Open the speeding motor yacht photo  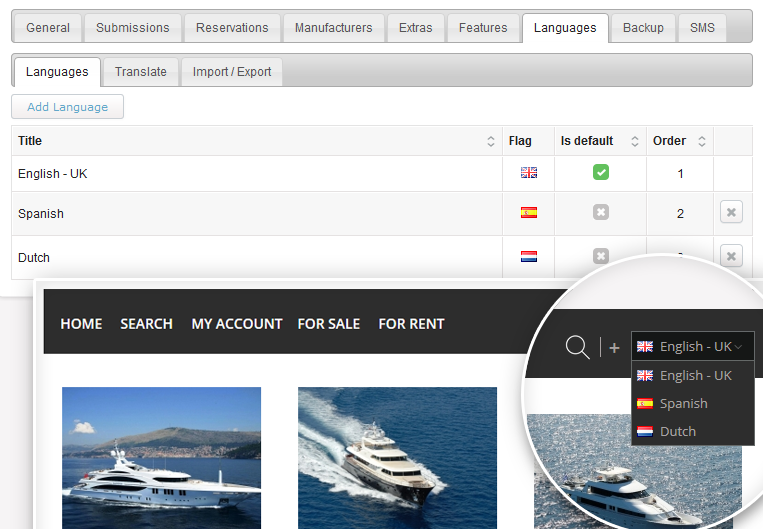click(398, 458)
